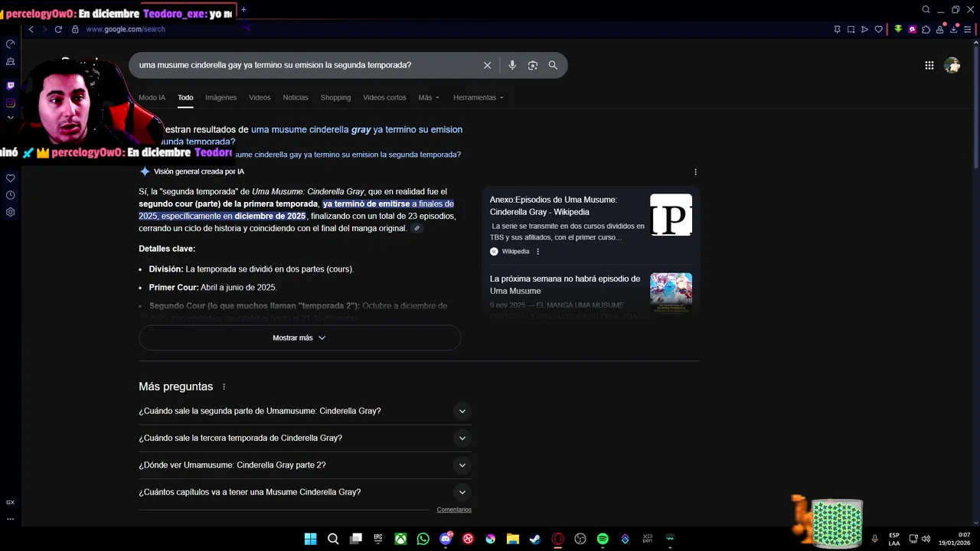Image resolution: width=980 pixels, height=551 pixels.
Task: Open browser profile account icon
Action: coord(941,29)
